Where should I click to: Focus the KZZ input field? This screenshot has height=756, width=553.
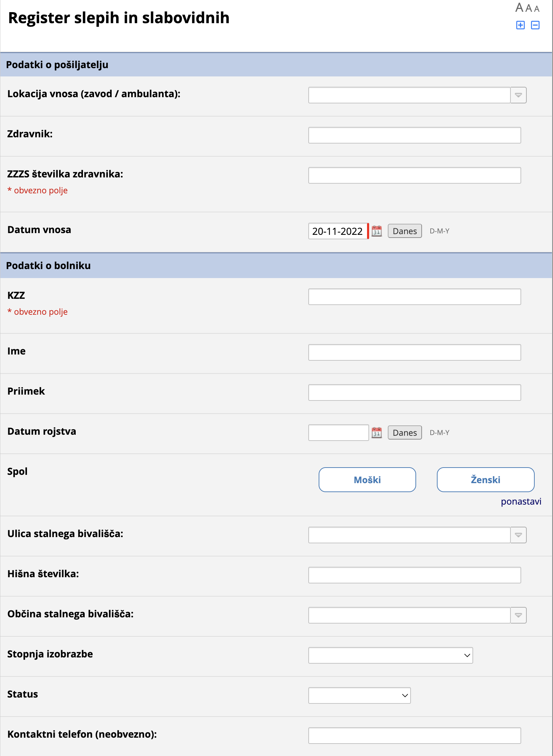414,297
